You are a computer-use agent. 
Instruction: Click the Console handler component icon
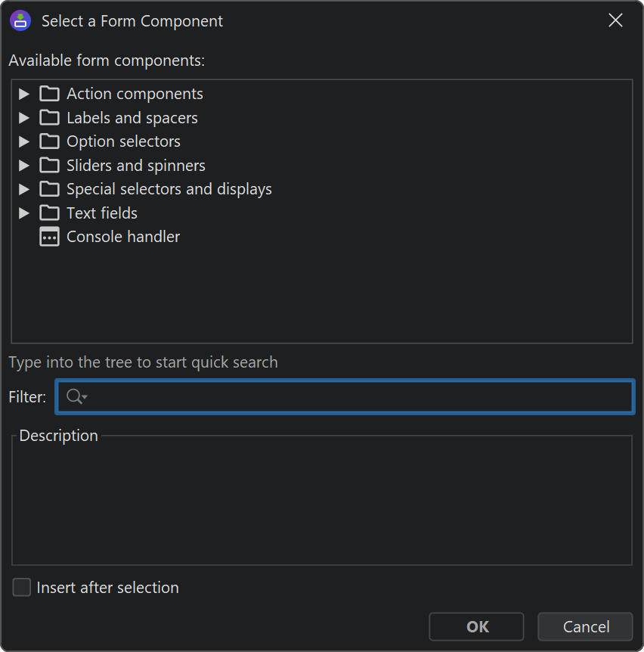49,237
